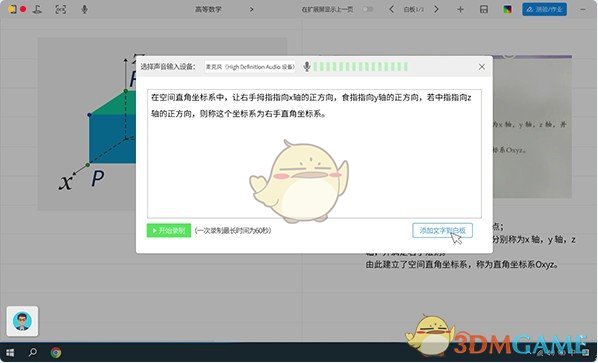Click the green microphone level meter
Viewport: 598px width, 363px height.
pyautogui.click(x=360, y=67)
